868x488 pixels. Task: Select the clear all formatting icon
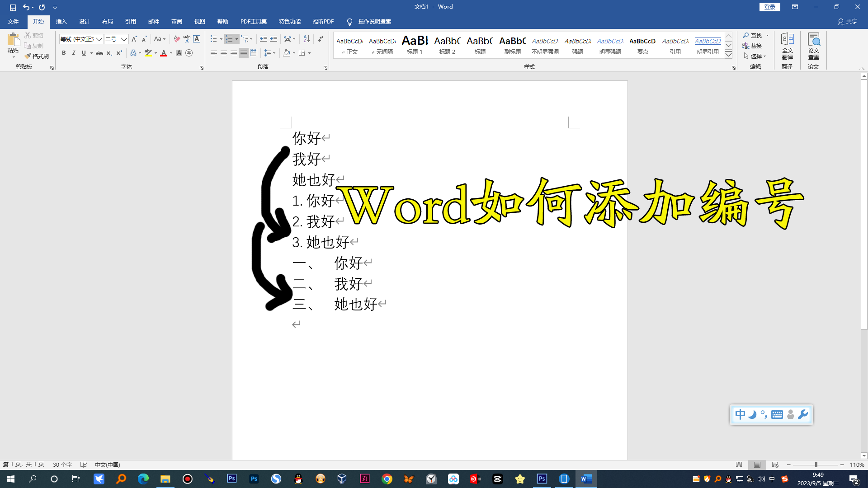pyautogui.click(x=177, y=39)
